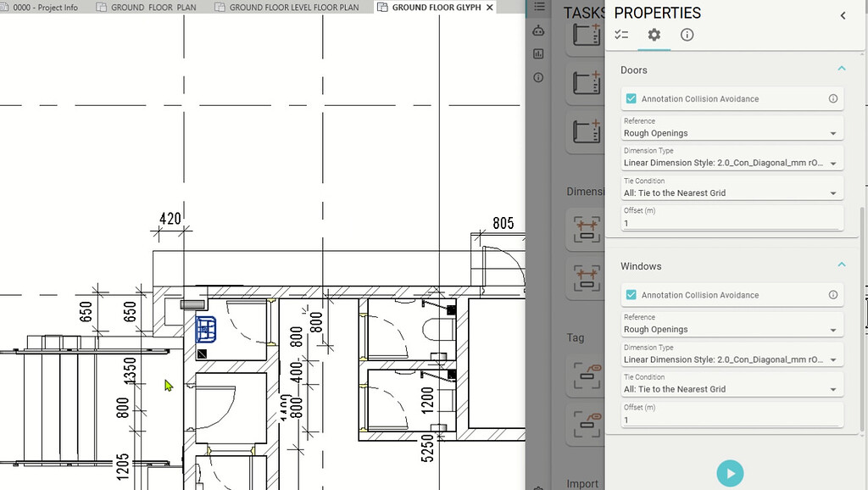868x490 pixels.
Task: Open Doors Tie Condition dropdown
Action: tap(731, 193)
